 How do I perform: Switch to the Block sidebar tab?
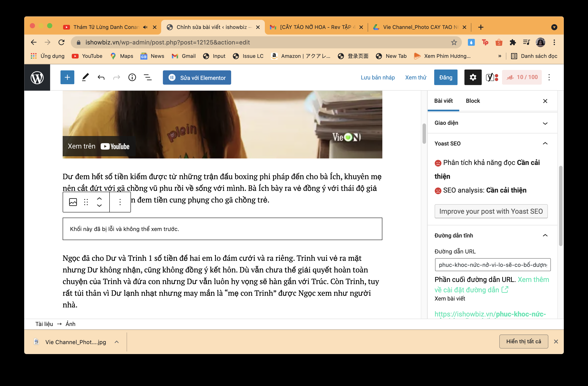click(x=473, y=101)
